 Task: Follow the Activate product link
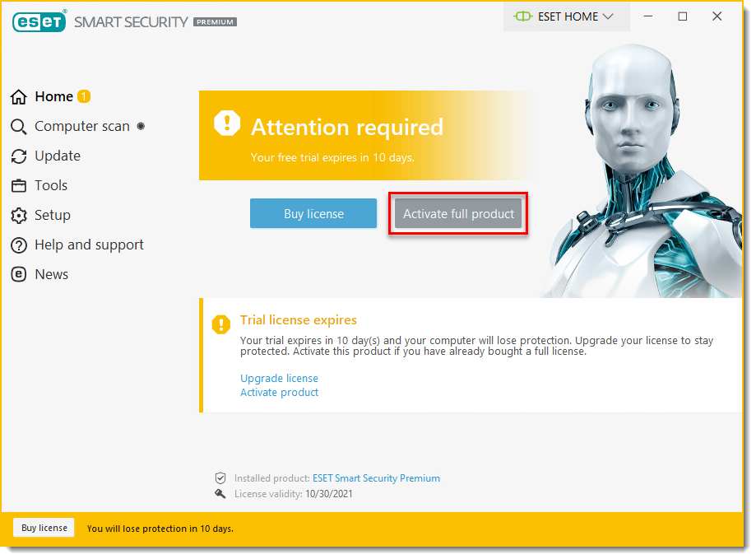coord(279,393)
